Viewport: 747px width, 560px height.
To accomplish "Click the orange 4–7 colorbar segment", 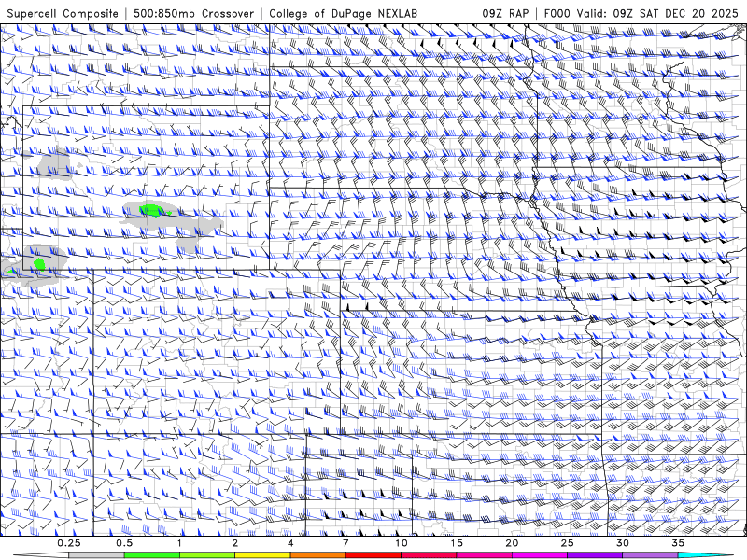I will [317, 555].
